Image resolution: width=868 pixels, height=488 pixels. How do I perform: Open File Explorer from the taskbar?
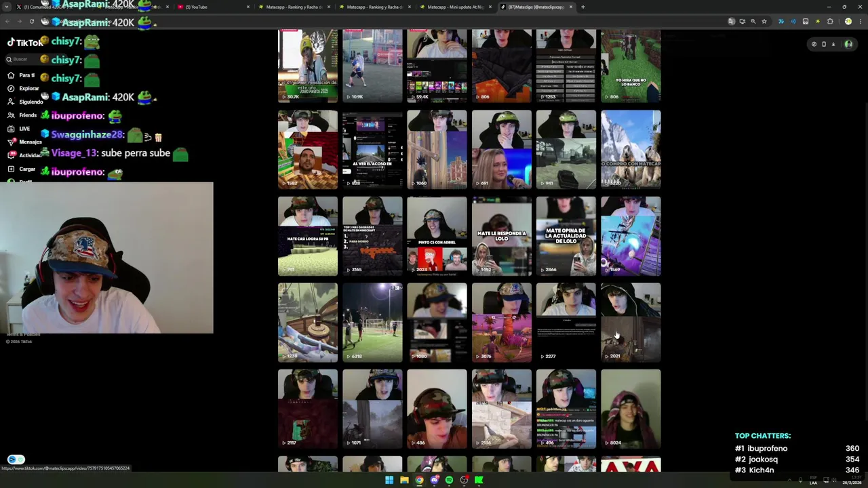tap(404, 480)
